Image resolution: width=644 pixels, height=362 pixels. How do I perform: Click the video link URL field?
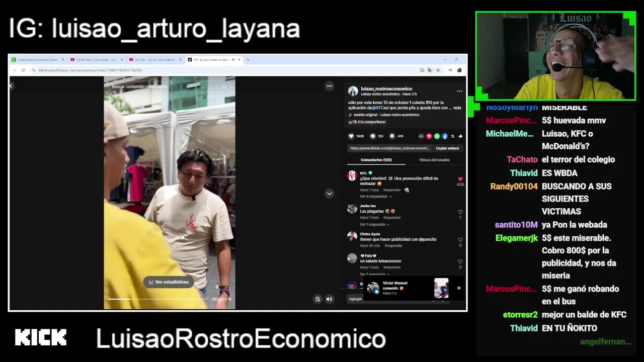tap(390, 148)
